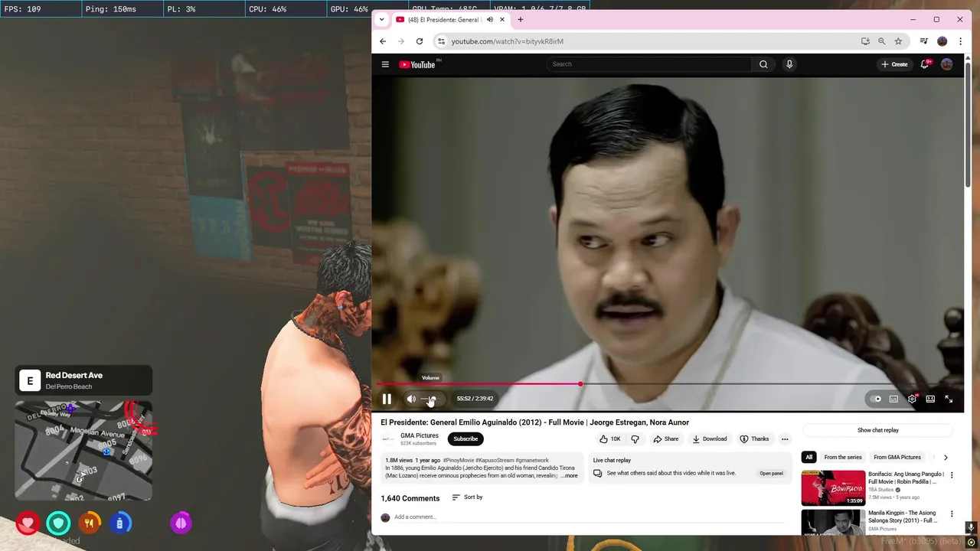Close the El Presidente browser tab

(502, 20)
